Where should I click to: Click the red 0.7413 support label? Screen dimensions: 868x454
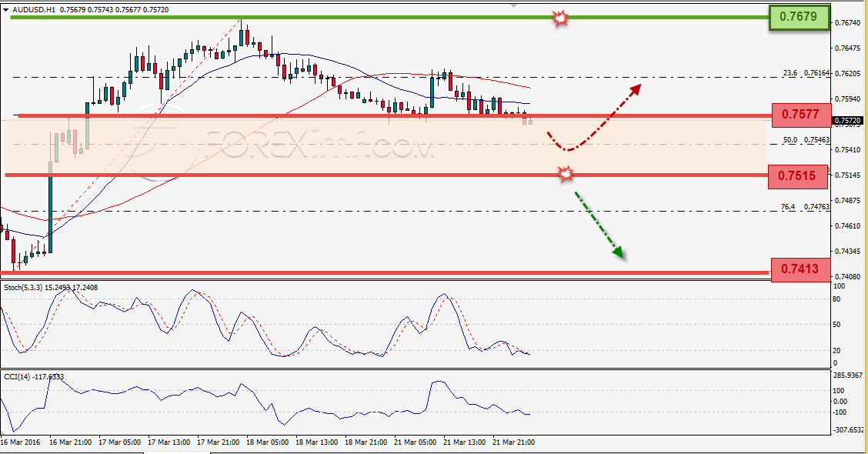pyautogui.click(x=800, y=269)
